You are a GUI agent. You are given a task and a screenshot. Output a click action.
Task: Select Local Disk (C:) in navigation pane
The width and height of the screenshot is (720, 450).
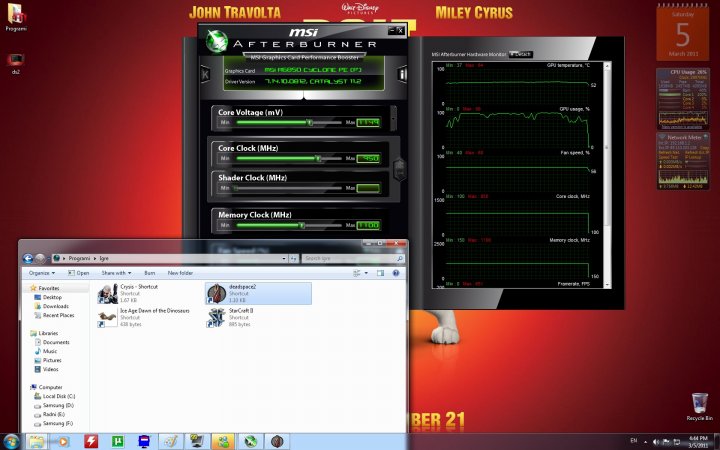[54, 396]
